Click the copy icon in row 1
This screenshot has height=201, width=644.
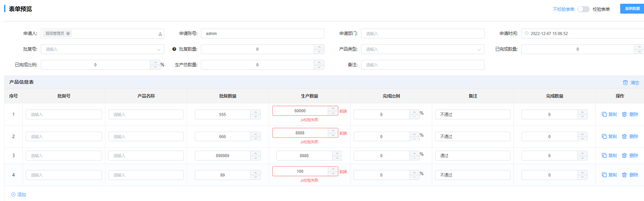click(x=604, y=114)
